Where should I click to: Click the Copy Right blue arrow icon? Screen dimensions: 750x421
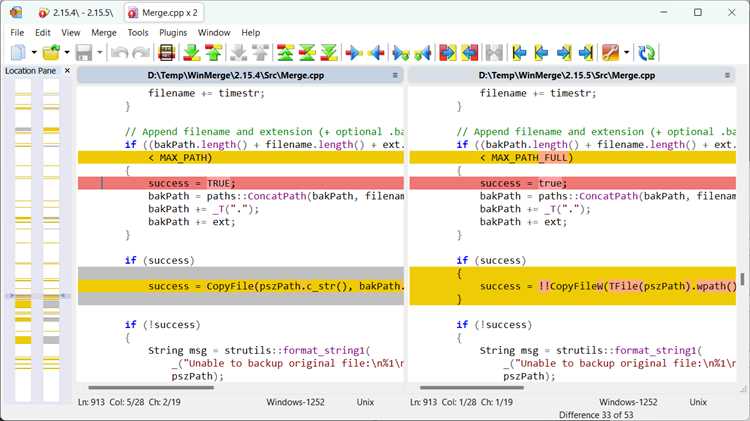click(x=354, y=53)
